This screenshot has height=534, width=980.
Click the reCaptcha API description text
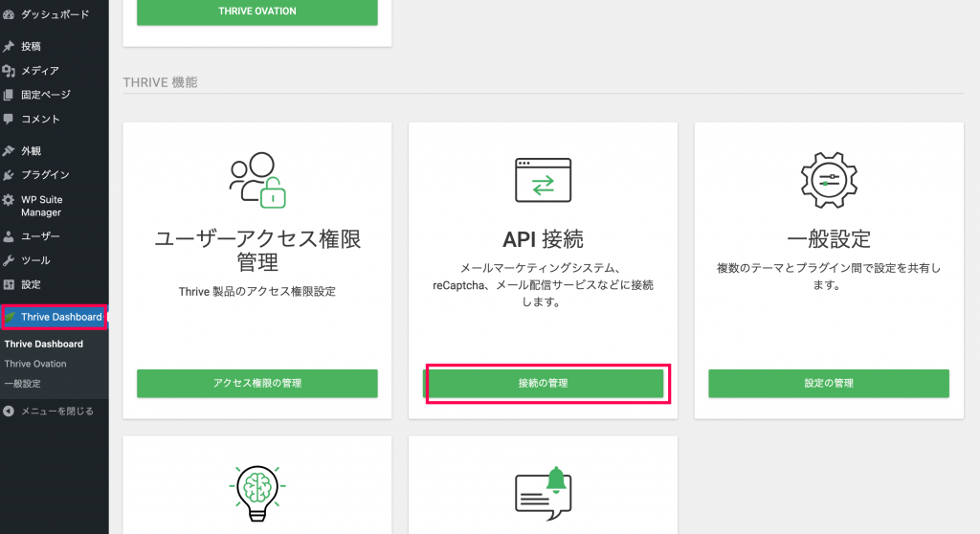(x=544, y=285)
